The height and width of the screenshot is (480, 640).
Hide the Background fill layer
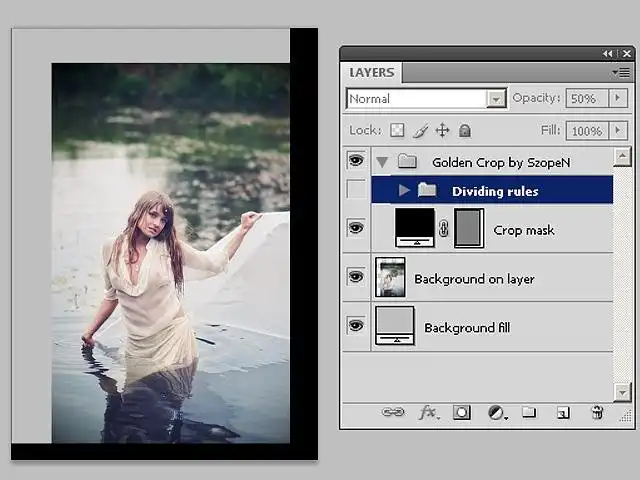point(356,326)
